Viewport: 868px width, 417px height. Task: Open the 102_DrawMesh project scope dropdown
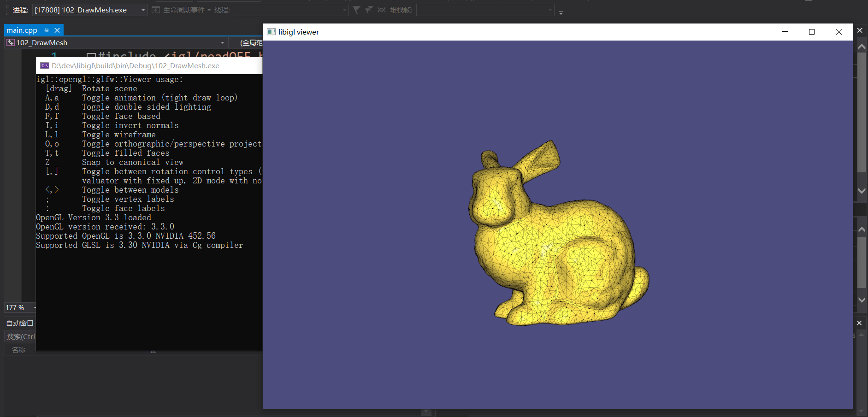pyautogui.click(x=116, y=42)
